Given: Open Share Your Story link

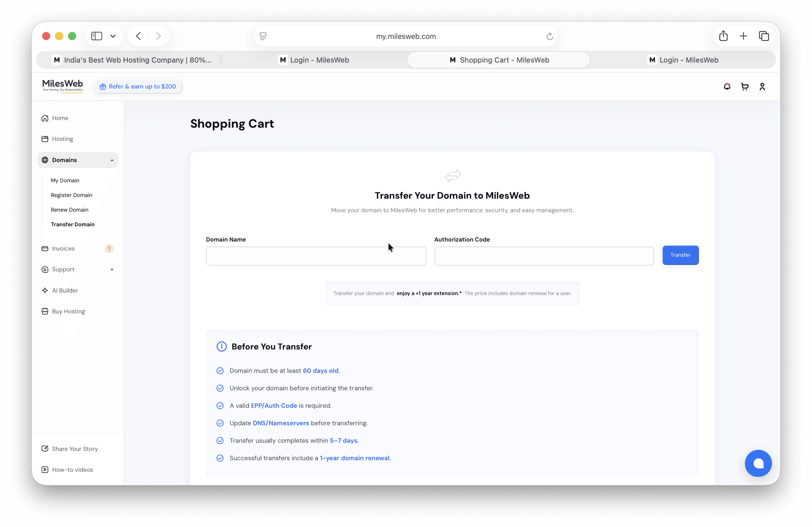Looking at the screenshot, I should tap(77, 449).
